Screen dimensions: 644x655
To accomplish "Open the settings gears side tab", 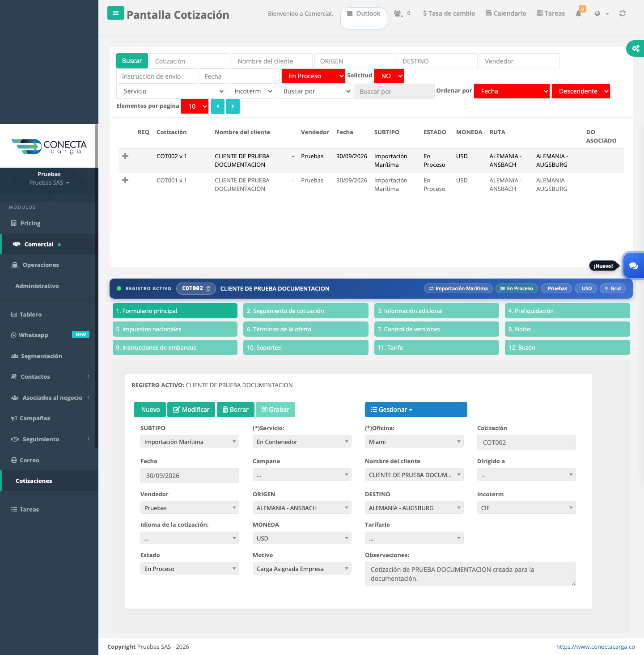I will pyautogui.click(x=635, y=48).
